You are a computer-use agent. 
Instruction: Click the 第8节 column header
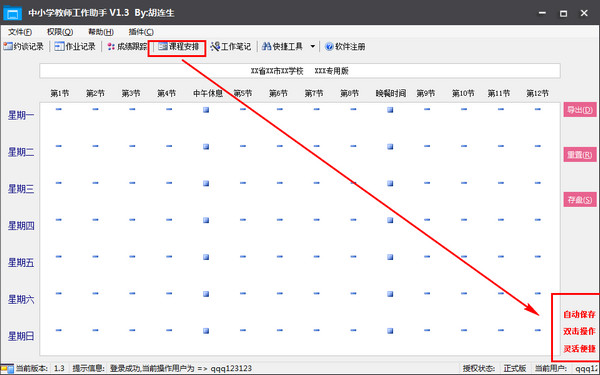click(349, 93)
